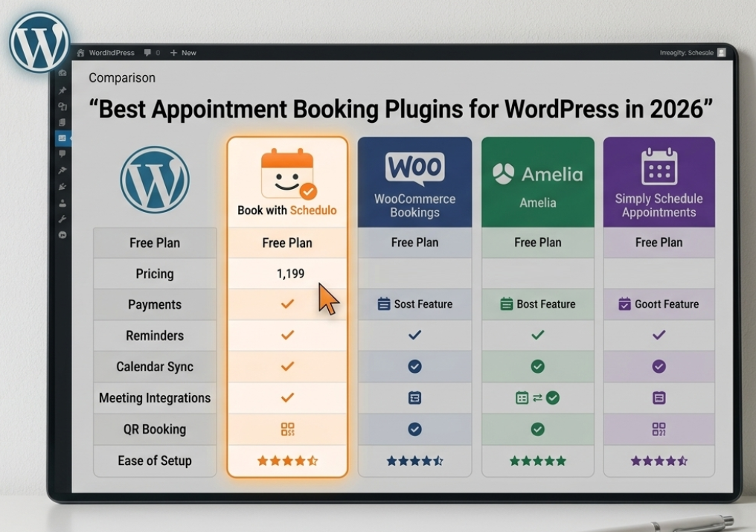Click the account name in admin bar
This screenshot has height=532, width=756.
686,53
